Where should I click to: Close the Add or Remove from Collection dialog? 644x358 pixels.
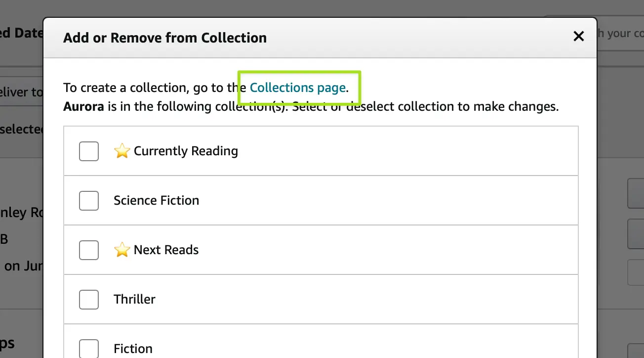578,36
